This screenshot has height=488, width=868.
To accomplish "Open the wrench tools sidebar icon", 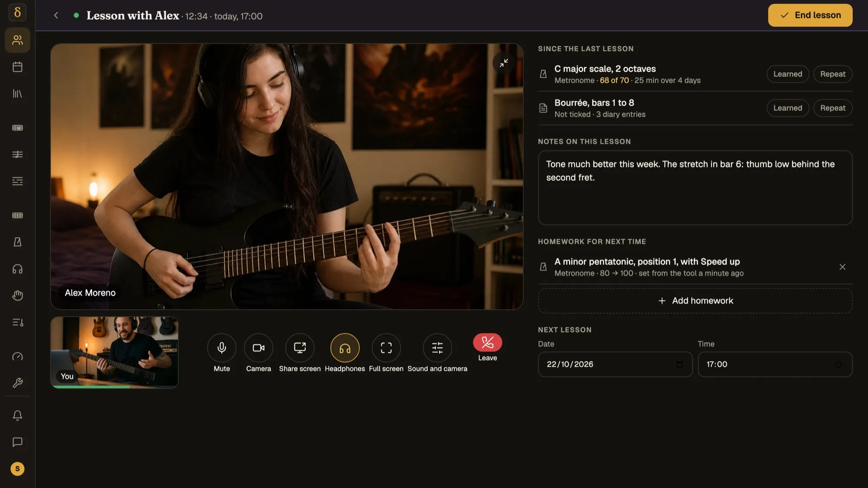I will coord(17,383).
